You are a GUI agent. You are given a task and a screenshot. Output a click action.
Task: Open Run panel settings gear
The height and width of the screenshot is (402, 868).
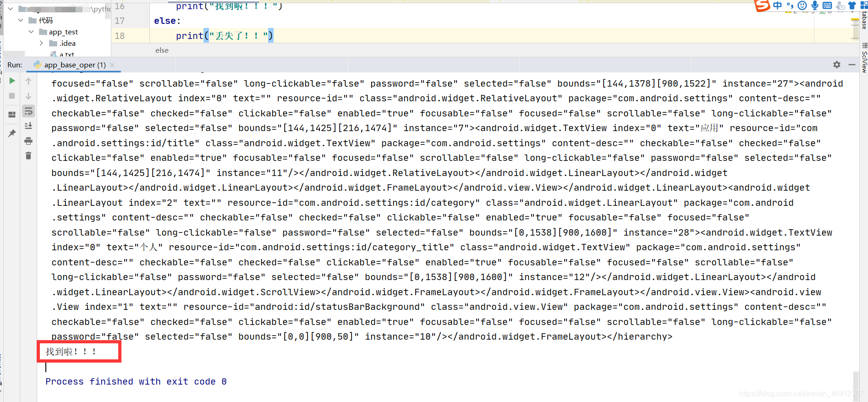click(x=837, y=65)
